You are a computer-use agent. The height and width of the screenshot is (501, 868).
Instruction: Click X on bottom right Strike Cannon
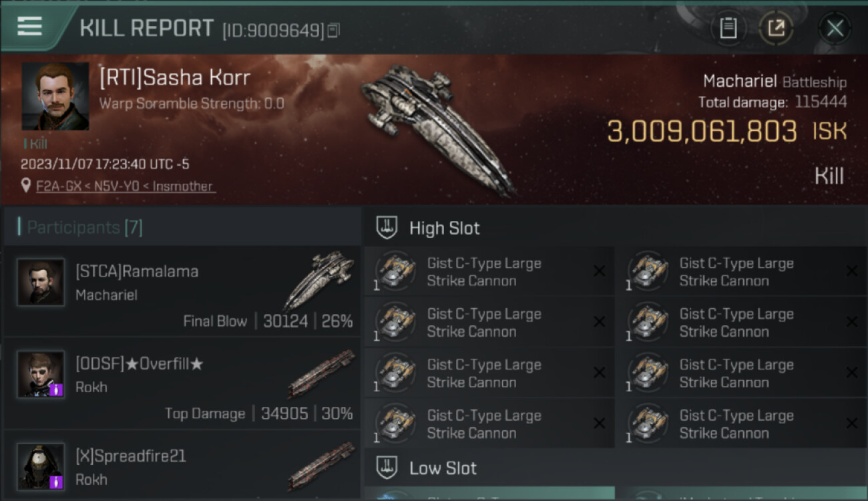pyautogui.click(x=851, y=424)
